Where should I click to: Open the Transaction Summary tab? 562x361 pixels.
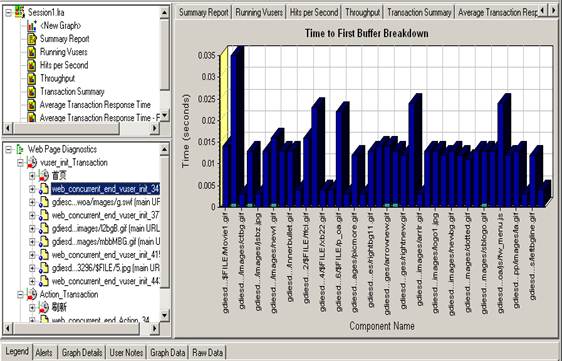(419, 13)
